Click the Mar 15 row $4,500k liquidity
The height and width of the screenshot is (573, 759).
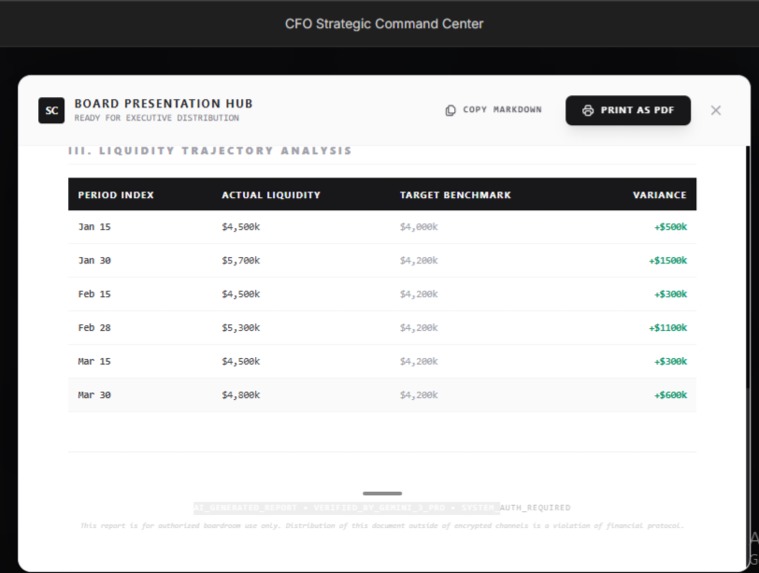241,362
